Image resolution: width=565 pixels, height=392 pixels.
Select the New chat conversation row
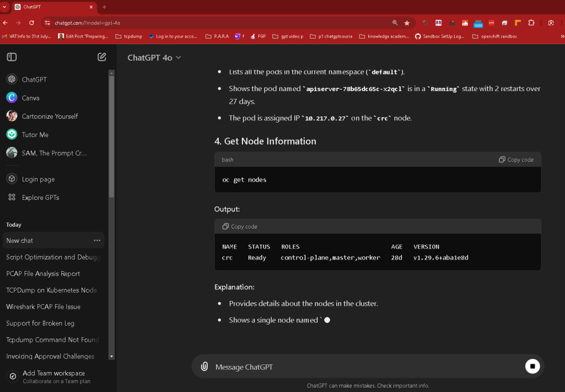[x=54, y=240]
